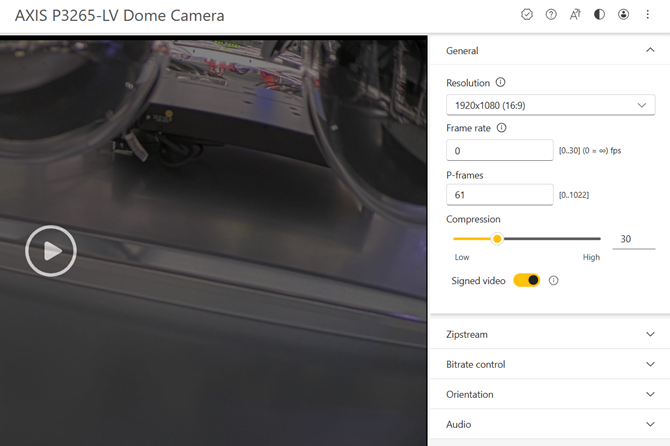The height and width of the screenshot is (446, 670).
Task: Click the Signed video info icon
Action: (x=554, y=281)
